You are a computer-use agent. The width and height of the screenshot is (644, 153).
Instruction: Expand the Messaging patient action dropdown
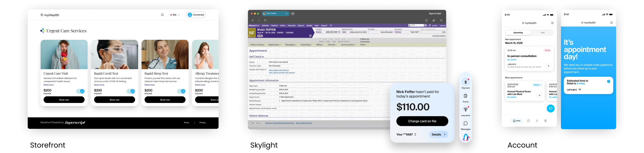(x=291, y=45)
